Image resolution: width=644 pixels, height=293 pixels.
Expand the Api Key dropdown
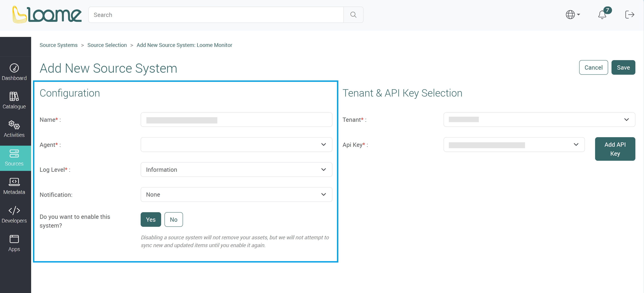coord(514,144)
